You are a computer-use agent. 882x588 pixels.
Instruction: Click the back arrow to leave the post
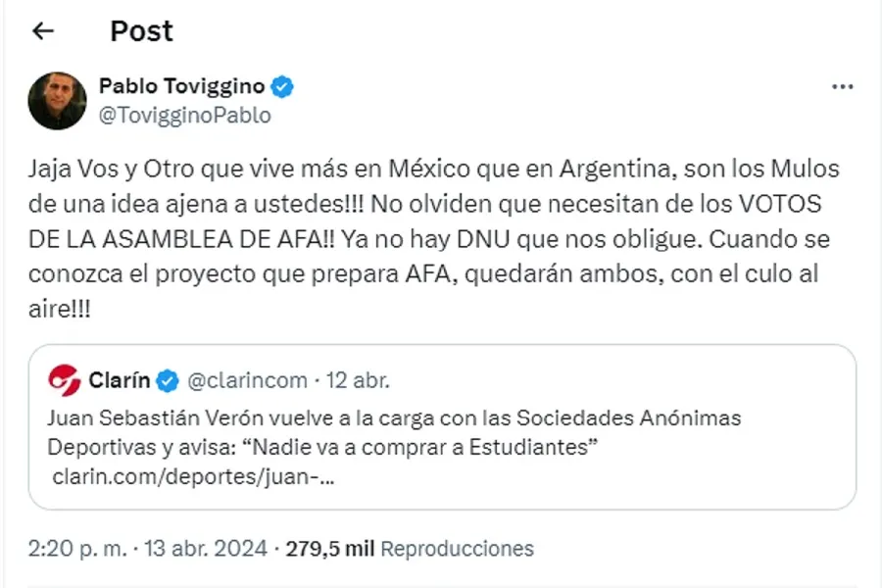pyautogui.click(x=40, y=30)
